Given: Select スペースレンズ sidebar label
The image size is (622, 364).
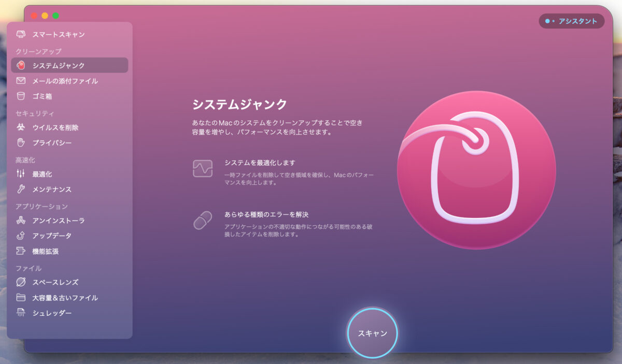Looking at the screenshot, I should (x=55, y=282).
